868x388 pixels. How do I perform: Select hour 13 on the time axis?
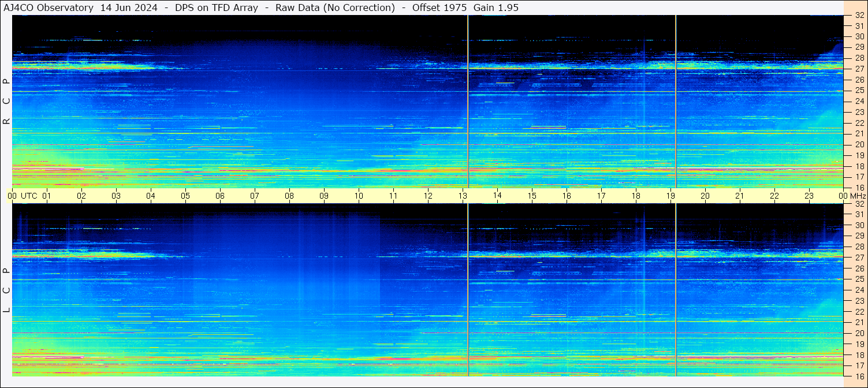click(463, 196)
